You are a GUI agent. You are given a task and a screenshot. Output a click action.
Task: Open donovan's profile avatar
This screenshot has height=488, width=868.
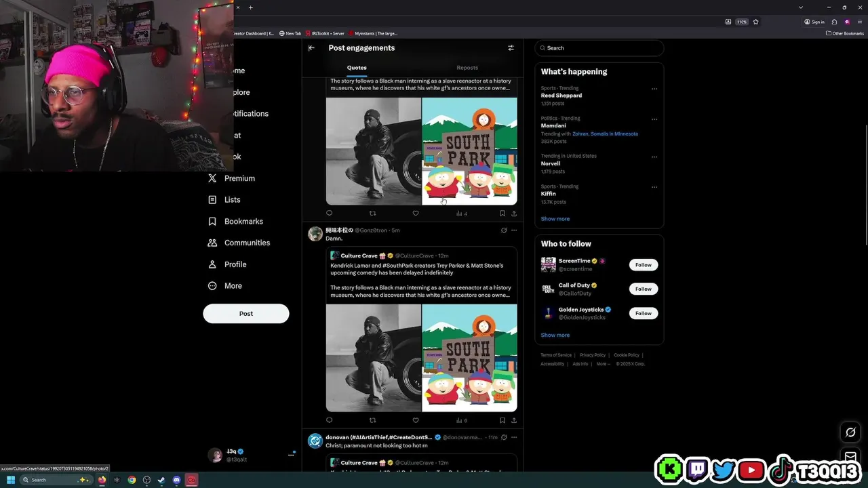click(315, 441)
